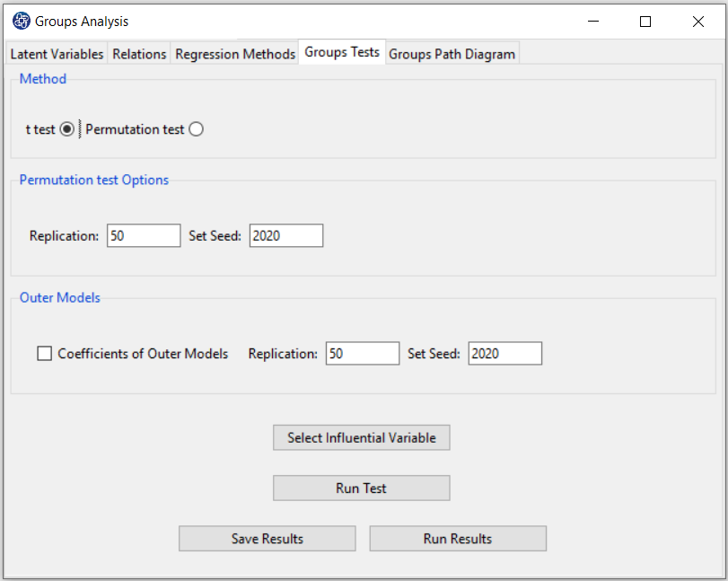Click the Run Results button
This screenshot has height=581, width=728.
(458, 539)
